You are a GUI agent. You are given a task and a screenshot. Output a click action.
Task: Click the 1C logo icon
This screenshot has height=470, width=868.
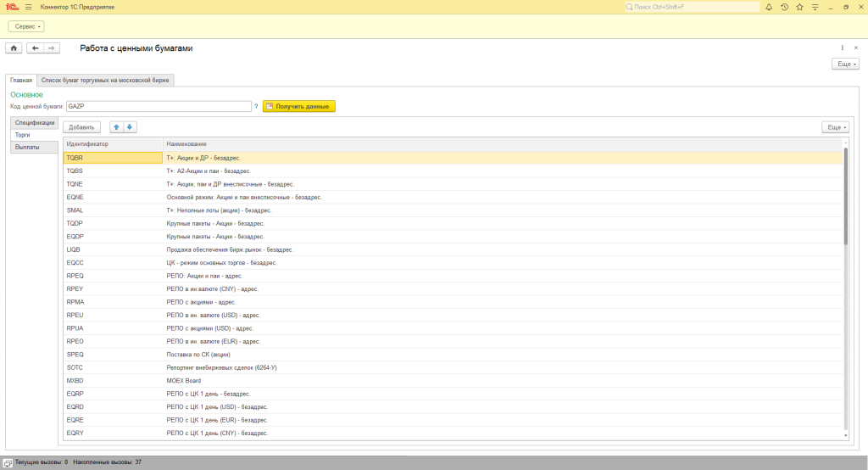12,7
